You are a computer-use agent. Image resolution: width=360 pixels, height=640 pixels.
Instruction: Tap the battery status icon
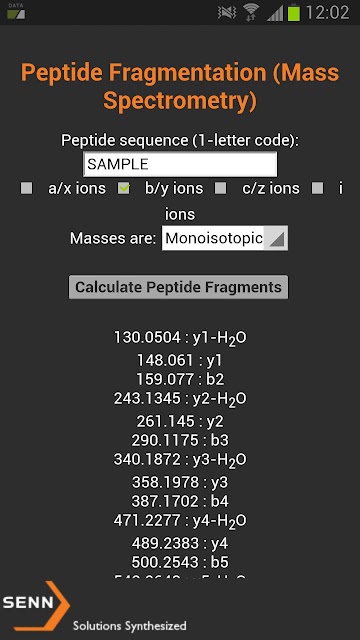(x=293, y=13)
